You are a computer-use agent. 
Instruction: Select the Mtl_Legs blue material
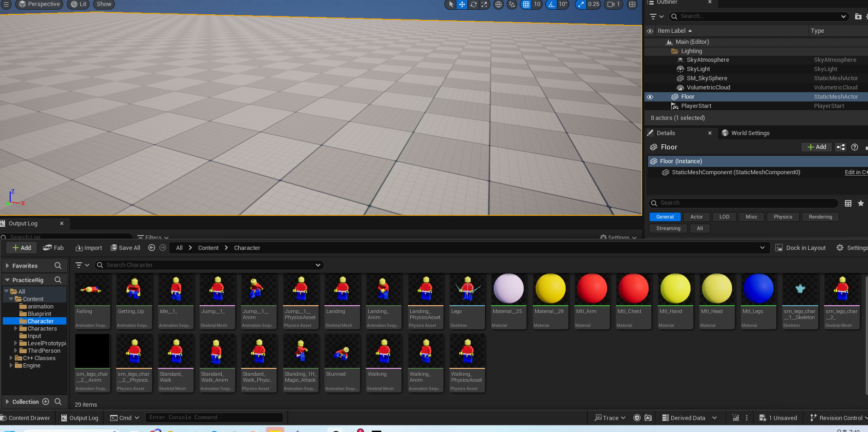click(758, 302)
